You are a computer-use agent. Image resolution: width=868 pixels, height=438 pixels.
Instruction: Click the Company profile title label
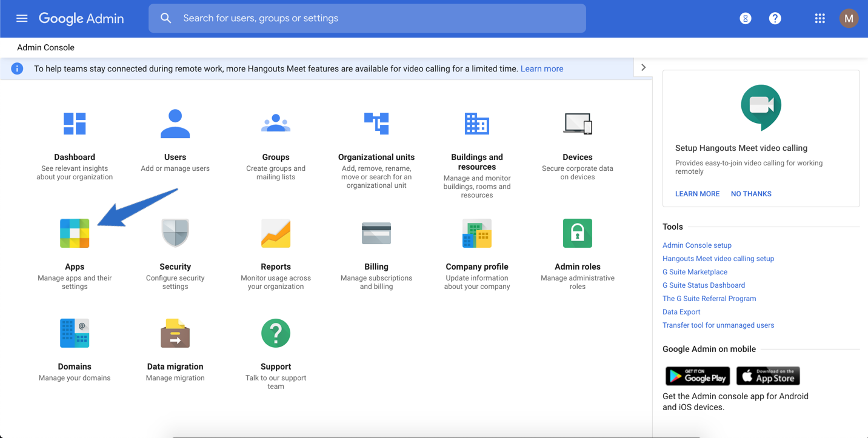coord(477,267)
